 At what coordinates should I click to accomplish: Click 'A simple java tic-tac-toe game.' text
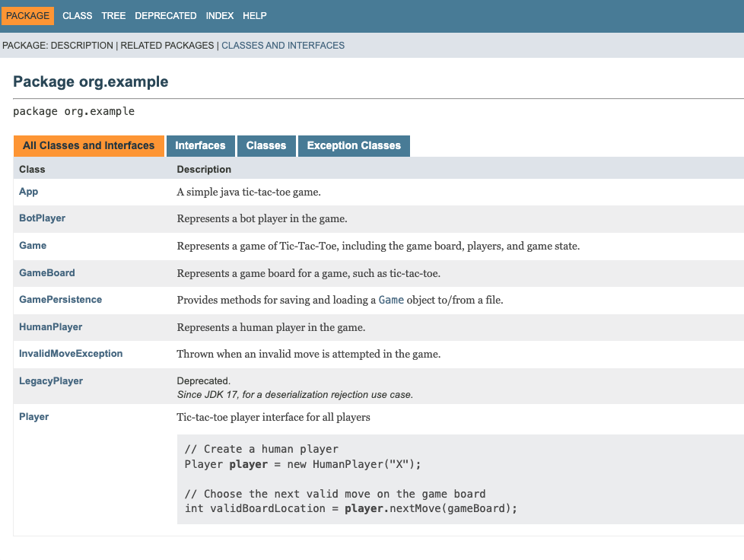point(249,192)
